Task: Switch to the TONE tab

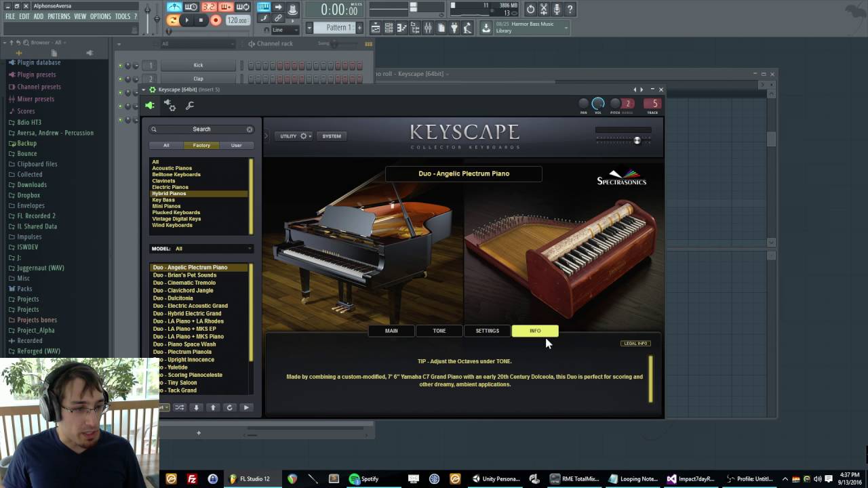Action: click(439, 331)
